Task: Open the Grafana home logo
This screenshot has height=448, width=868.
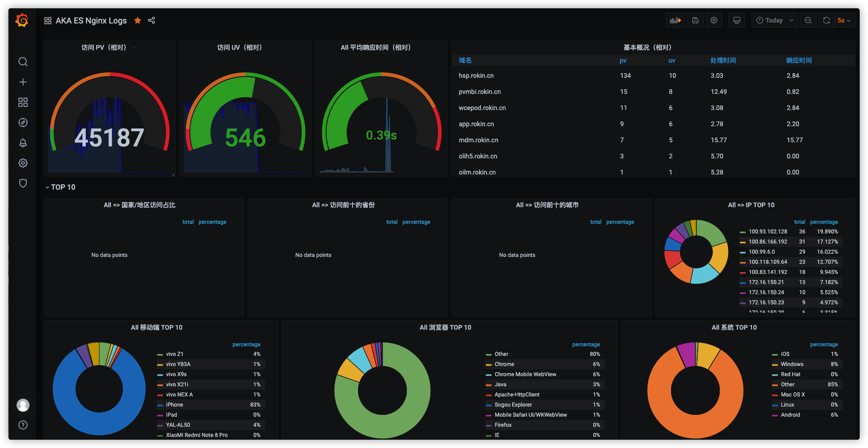Action: pyautogui.click(x=22, y=20)
